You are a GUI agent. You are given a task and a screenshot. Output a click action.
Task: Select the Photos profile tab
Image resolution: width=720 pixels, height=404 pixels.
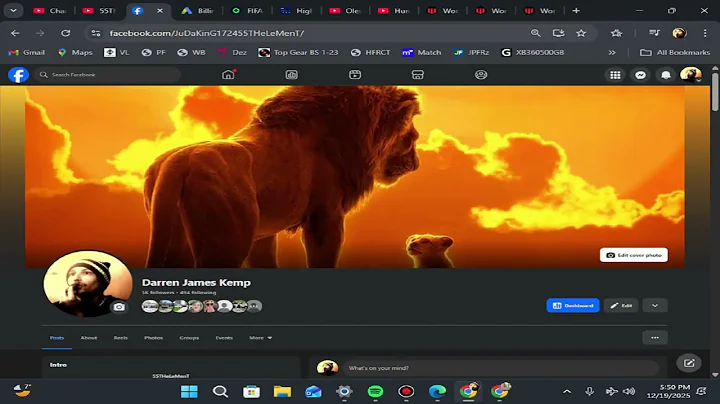pos(153,337)
